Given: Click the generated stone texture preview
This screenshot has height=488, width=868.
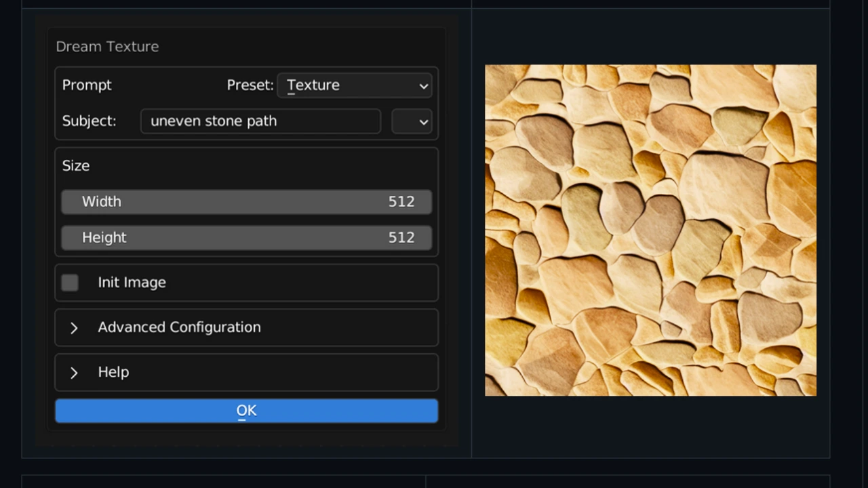Looking at the screenshot, I should coord(650,230).
